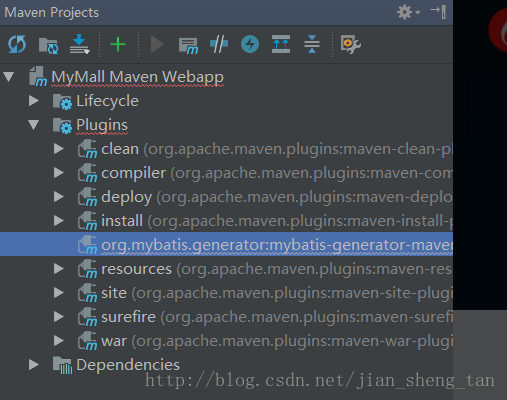The height and width of the screenshot is (400, 507).
Task: Select the surefire plugin row
Action: coord(226,317)
